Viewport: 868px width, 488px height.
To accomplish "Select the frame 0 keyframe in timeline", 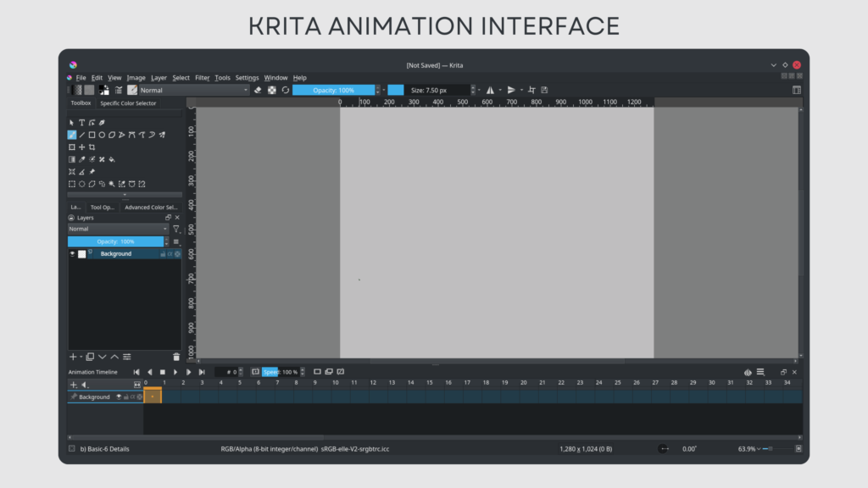I will click(153, 396).
